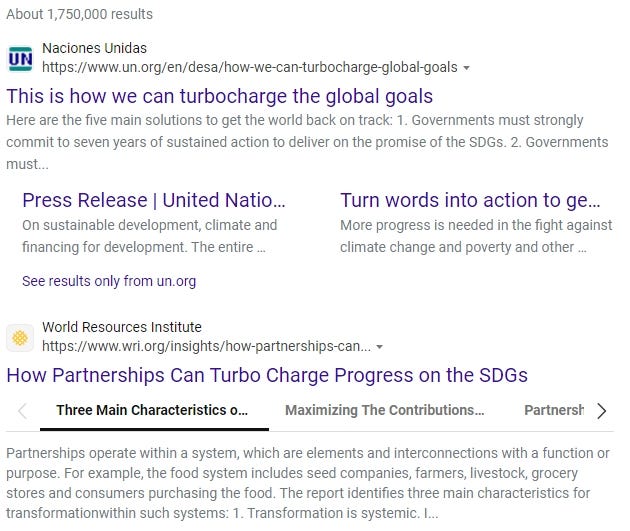Screen dimensions: 630x531
Task: Click right chevron to show more tabs
Action: (601, 411)
